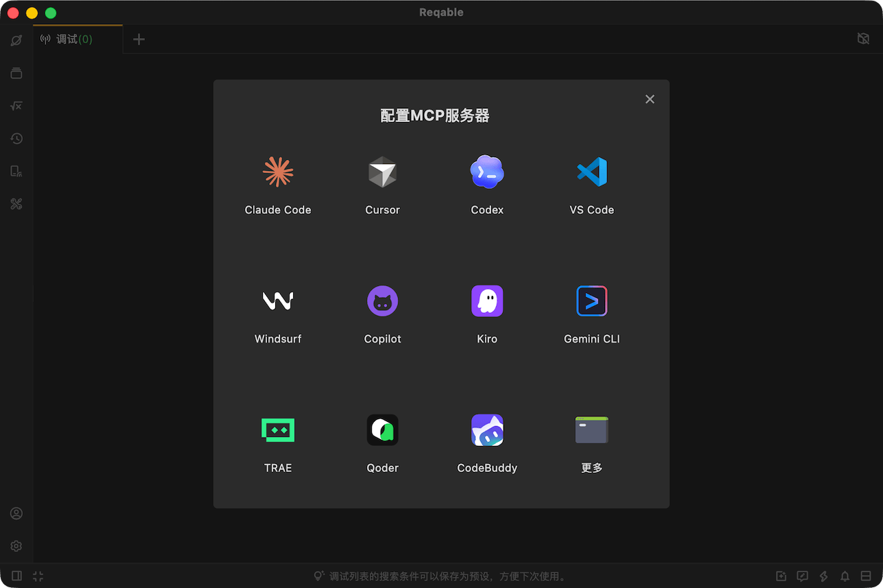Select the Cursor MCP option
The width and height of the screenshot is (883, 588).
(382, 185)
